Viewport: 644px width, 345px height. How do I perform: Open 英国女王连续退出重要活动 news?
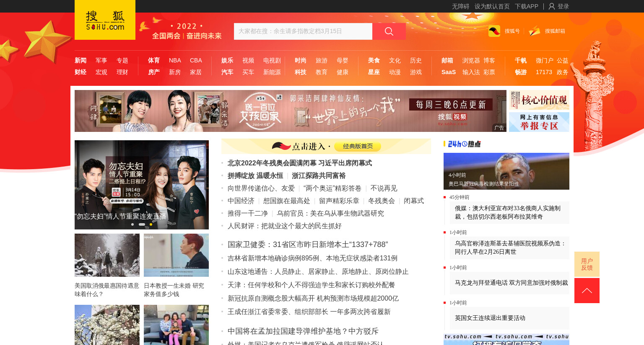[x=509, y=318]
